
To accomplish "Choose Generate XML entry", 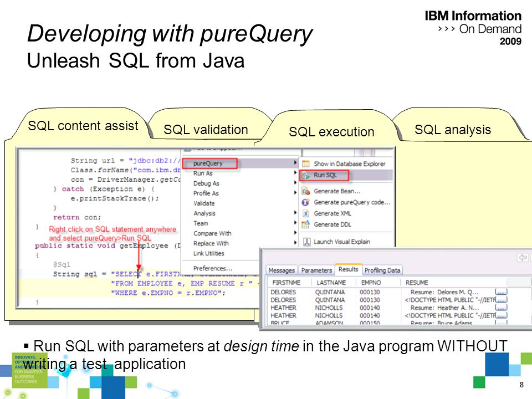I will pyautogui.click(x=332, y=213).
